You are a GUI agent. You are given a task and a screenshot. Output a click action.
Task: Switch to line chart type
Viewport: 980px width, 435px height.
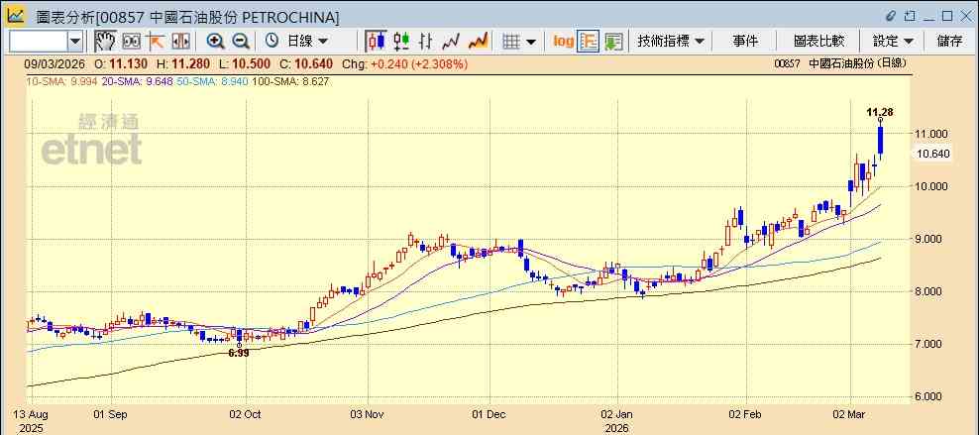pyautogui.click(x=451, y=42)
